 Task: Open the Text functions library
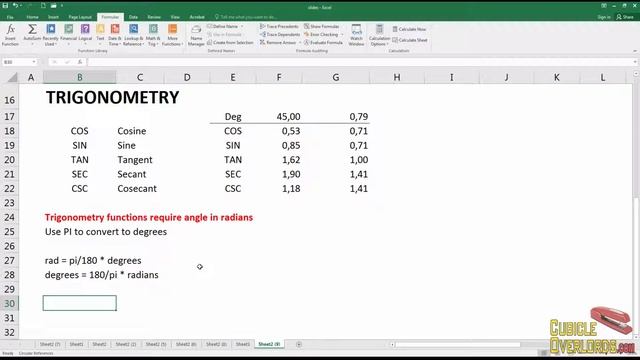(100, 35)
